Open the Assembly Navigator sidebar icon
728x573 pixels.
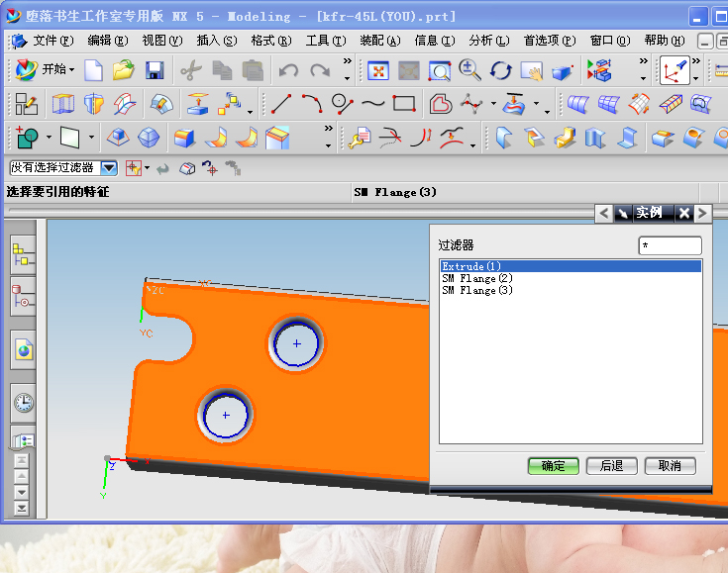(23, 254)
